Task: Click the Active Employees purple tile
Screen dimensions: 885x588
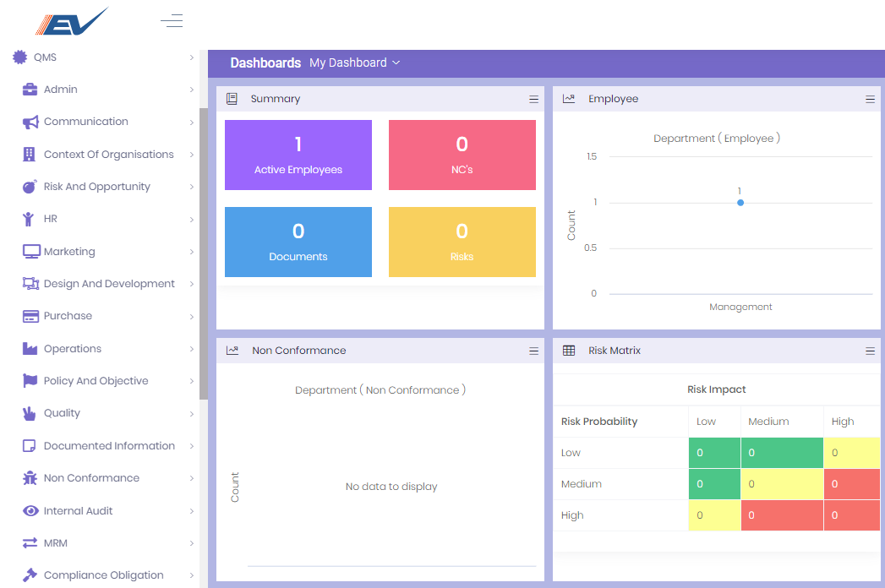Action: (298, 155)
